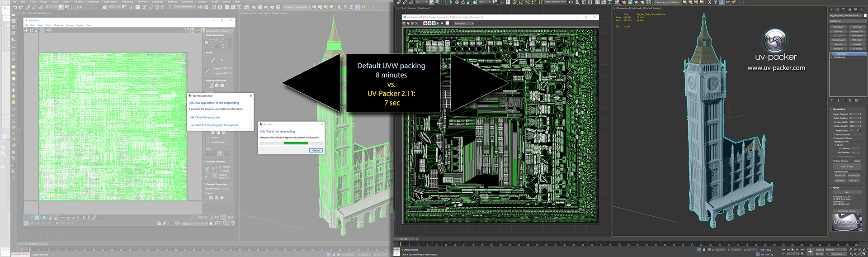Toggle the Show Preview checkbox in UV-Packer parameters
The height and width of the screenshot is (257, 868).
pos(834,161)
